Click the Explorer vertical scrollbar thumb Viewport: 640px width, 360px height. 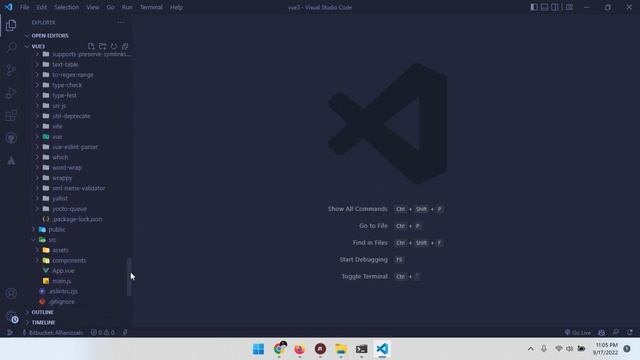pos(129,277)
